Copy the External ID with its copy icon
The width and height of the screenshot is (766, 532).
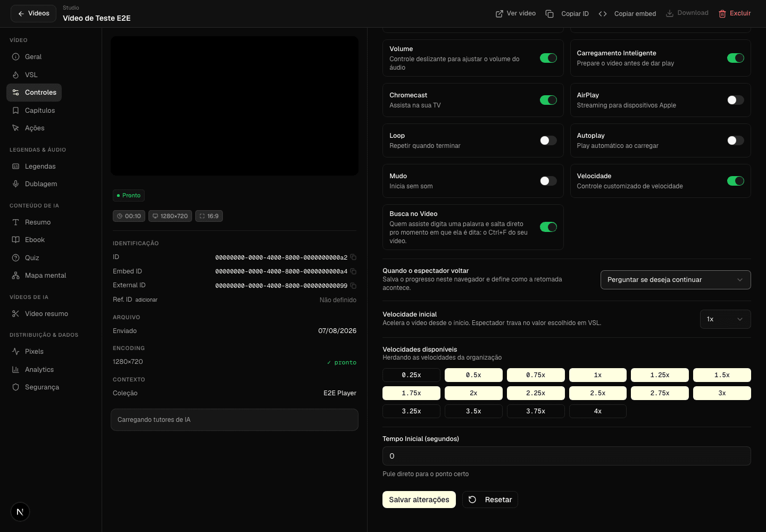[353, 286]
